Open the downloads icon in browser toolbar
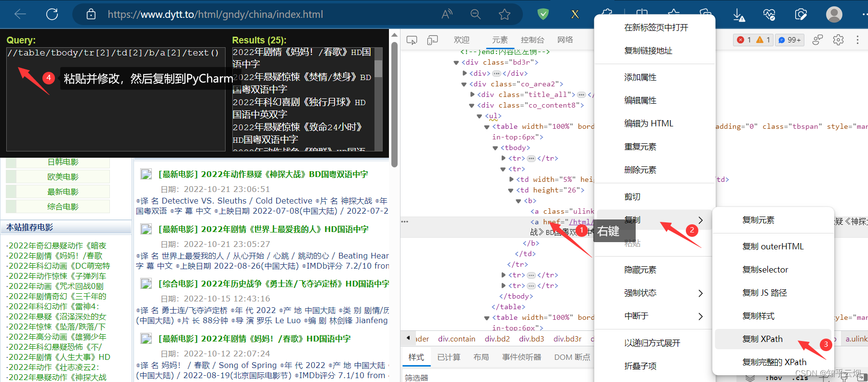The height and width of the screenshot is (382, 868). (739, 15)
